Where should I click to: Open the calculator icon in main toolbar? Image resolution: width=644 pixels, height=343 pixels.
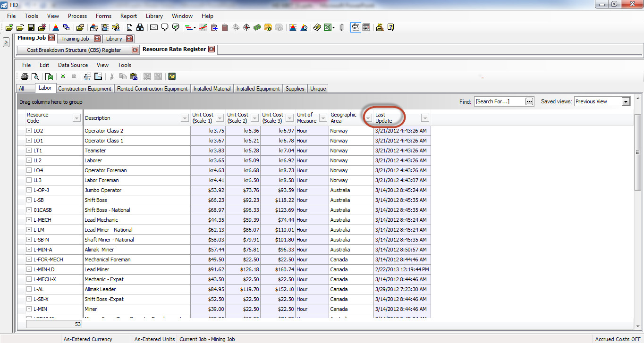[x=366, y=27]
